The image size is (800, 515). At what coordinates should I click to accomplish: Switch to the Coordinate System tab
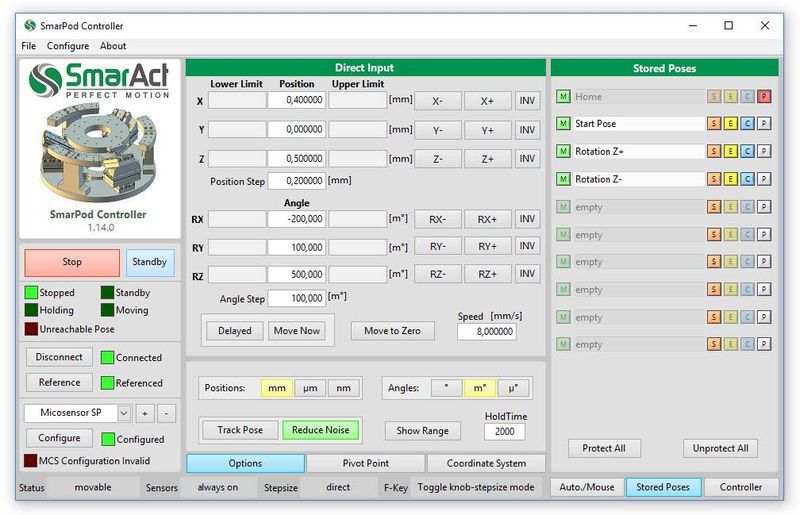coord(486,464)
